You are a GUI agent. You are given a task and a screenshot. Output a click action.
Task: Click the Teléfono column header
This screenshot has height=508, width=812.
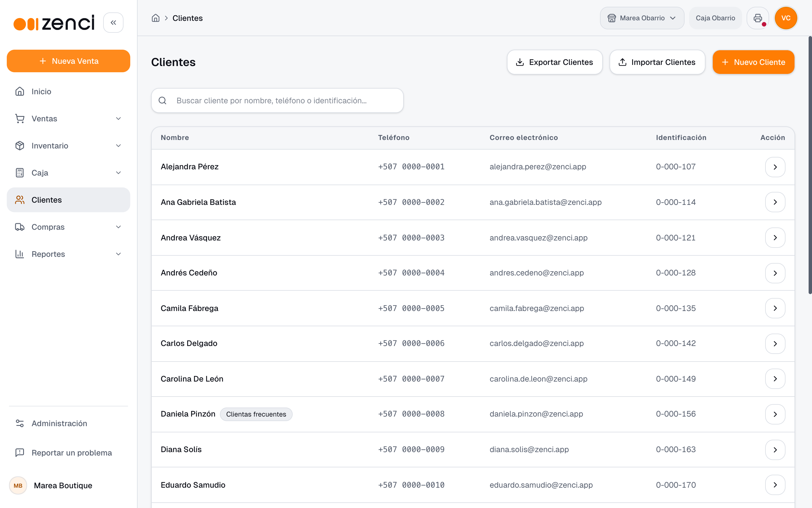(x=394, y=137)
